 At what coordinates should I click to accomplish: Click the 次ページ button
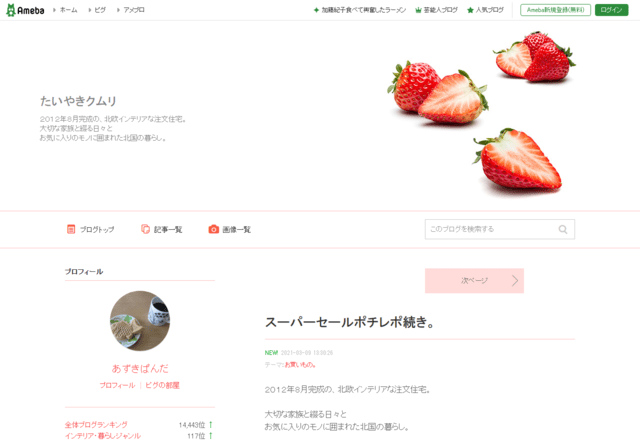point(474,281)
